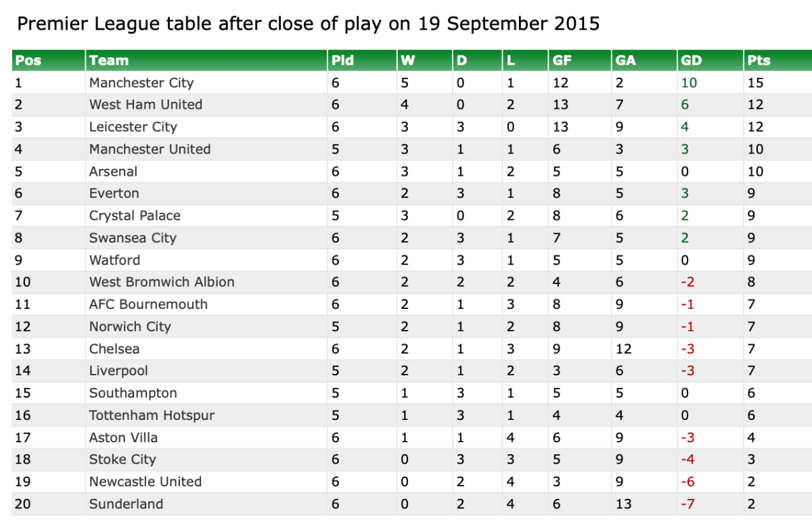This screenshot has width=812, height=522.
Task: Click the Premier League table title text
Action: click(x=308, y=24)
